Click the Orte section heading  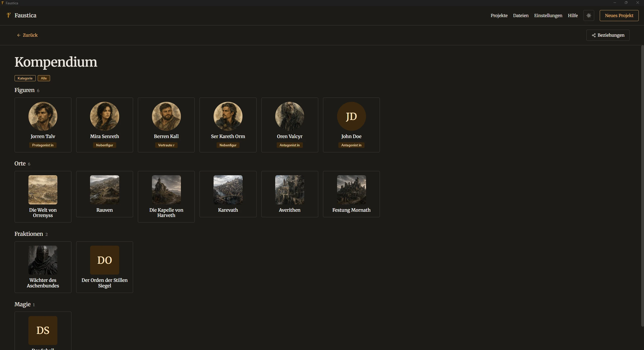20,163
